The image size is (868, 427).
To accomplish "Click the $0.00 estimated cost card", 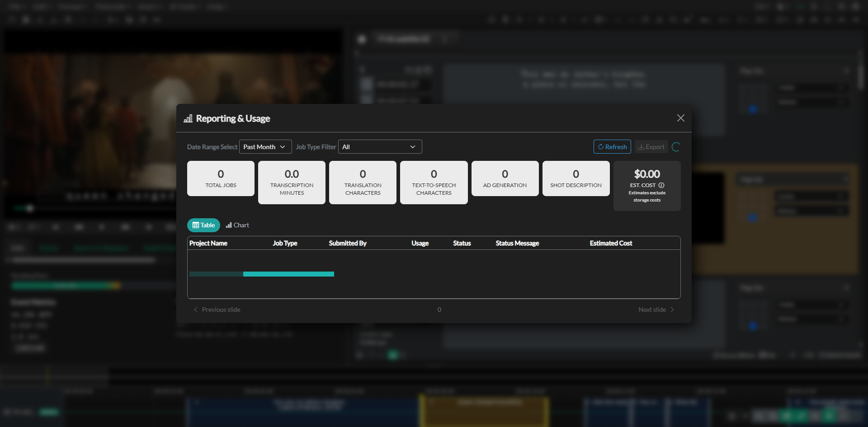I will [647, 186].
